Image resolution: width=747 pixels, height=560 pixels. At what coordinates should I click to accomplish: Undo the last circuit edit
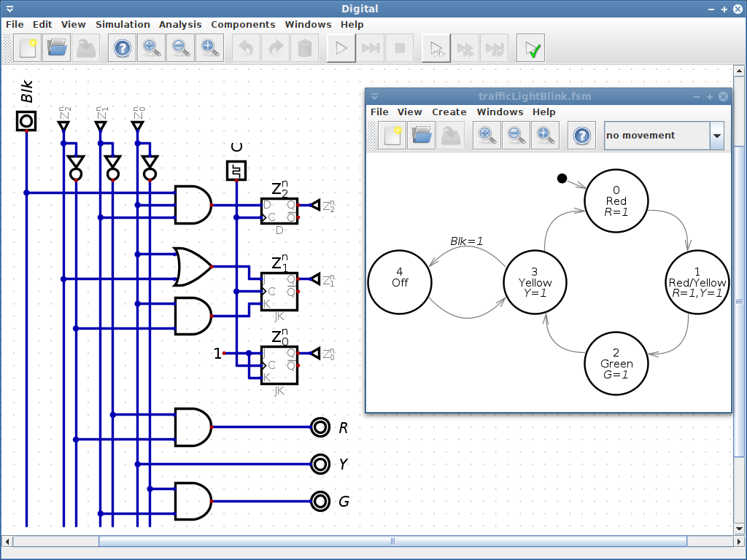pos(246,48)
